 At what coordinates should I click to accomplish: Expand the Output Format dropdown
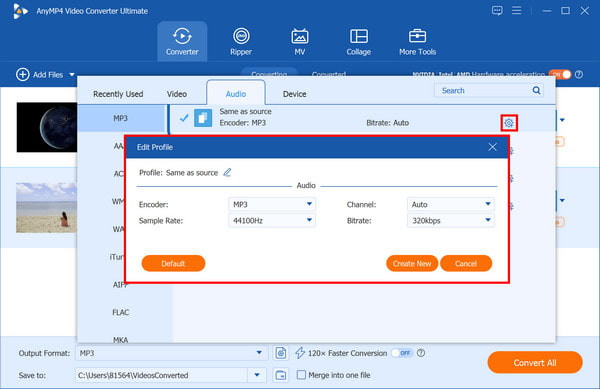[259, 353]
